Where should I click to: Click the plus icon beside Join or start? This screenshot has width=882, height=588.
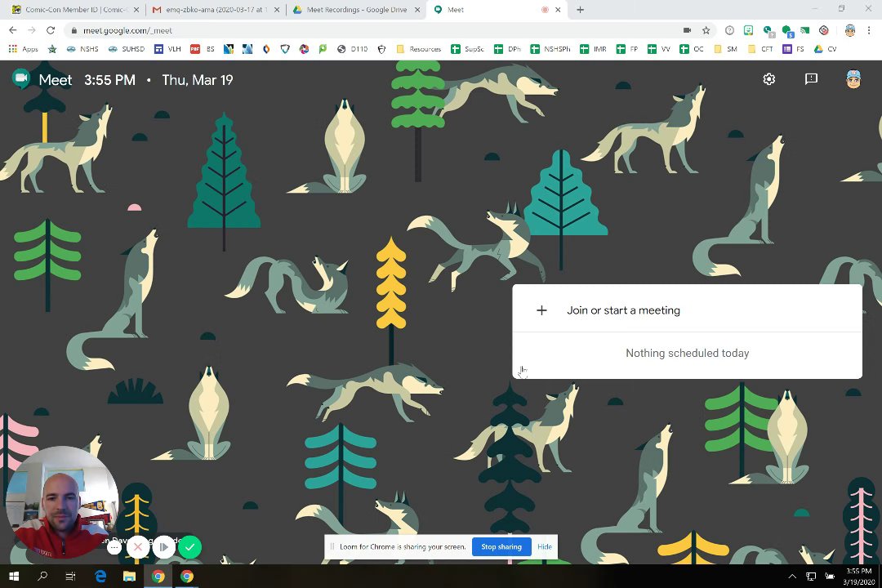point(541,310)
